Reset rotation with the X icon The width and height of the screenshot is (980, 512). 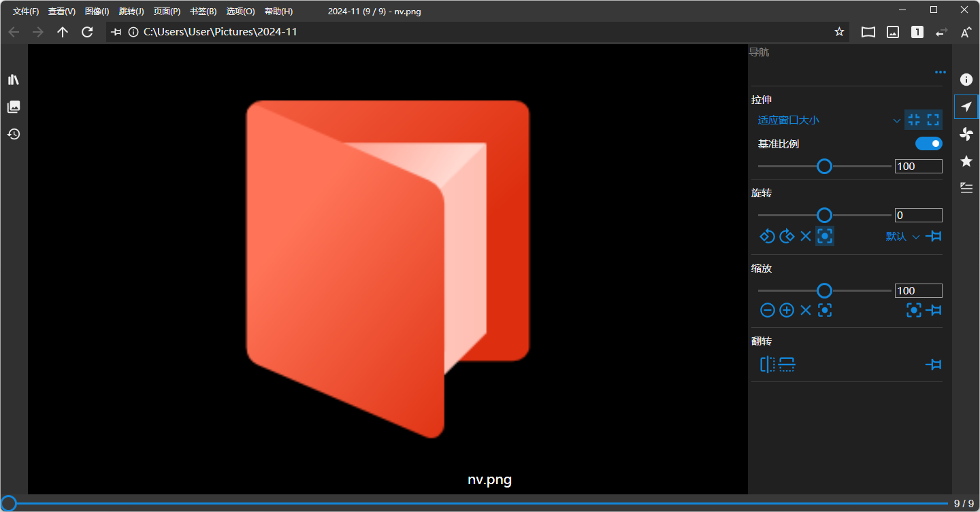(806, 236)
